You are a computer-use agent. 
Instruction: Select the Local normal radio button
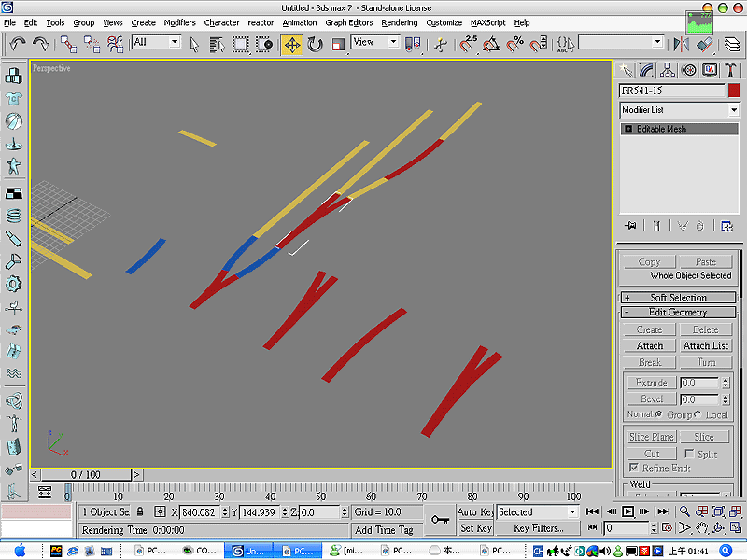(x=698, y=414)
